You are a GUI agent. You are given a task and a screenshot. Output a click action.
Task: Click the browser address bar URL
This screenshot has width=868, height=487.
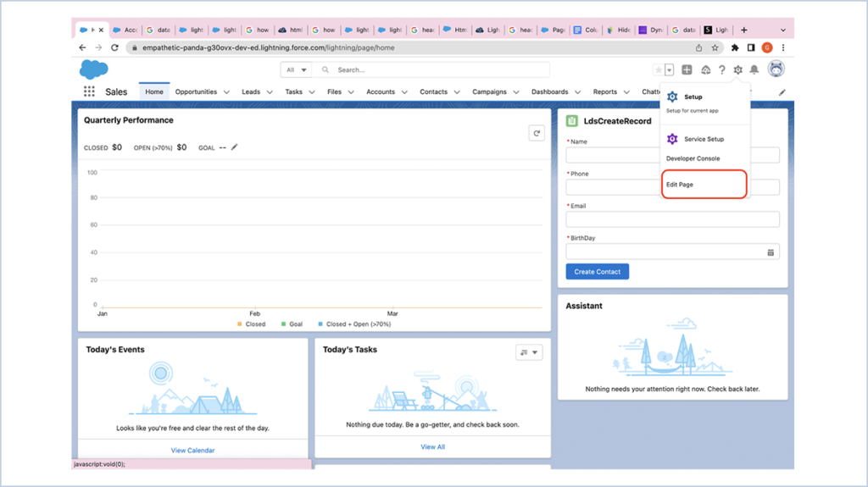point(269,47)
